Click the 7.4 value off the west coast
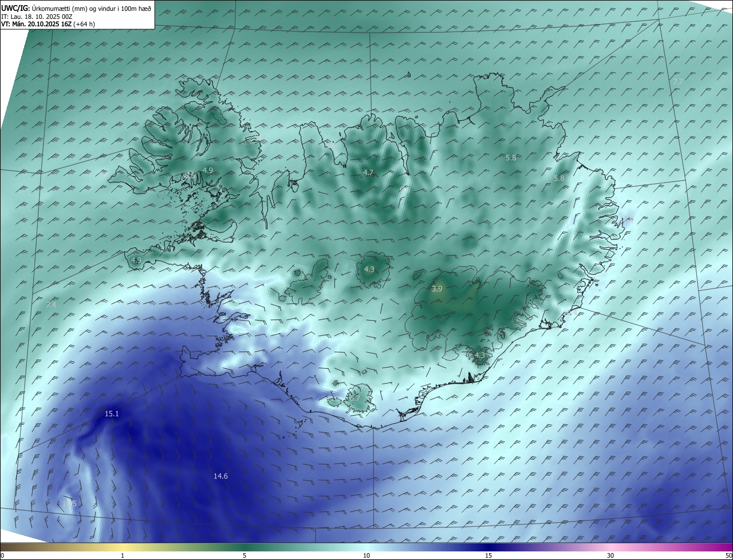 [x=51, y=305]
